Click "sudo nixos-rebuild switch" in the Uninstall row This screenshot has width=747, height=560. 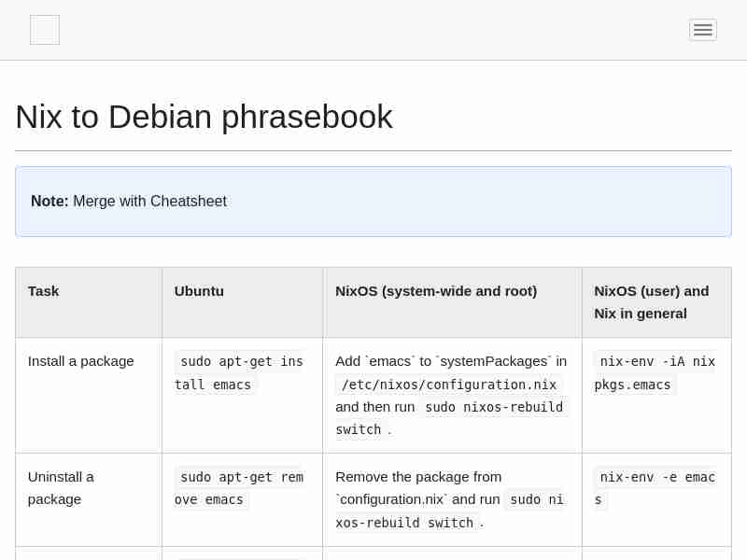536,499
